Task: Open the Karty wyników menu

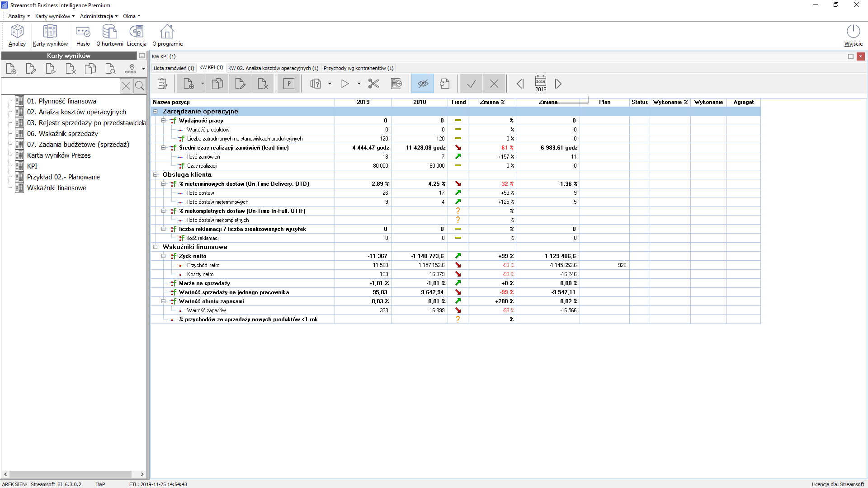Action: (x=55, y=16)
